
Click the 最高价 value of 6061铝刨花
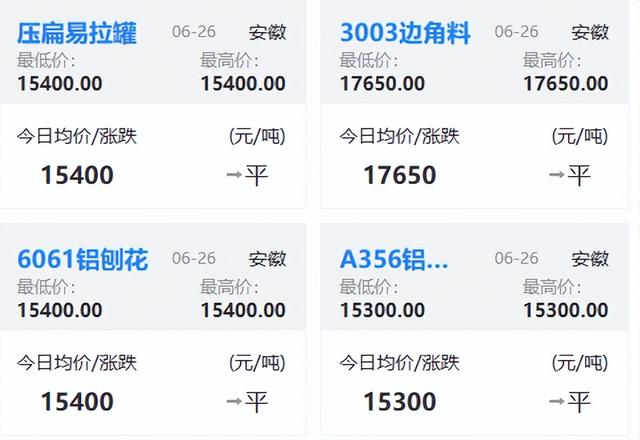point(243,309)
